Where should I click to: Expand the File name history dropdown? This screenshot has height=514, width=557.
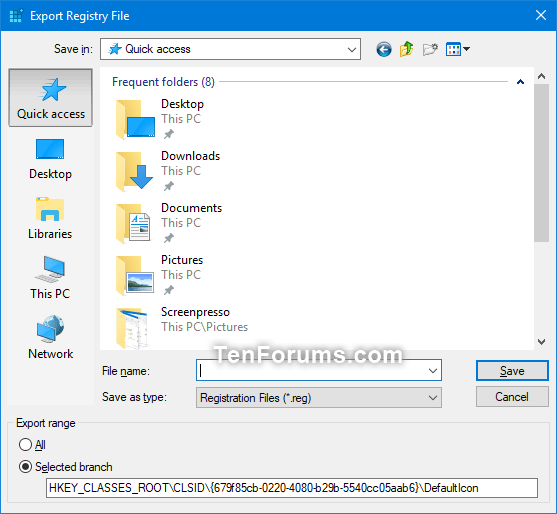(x=433, y=371)
